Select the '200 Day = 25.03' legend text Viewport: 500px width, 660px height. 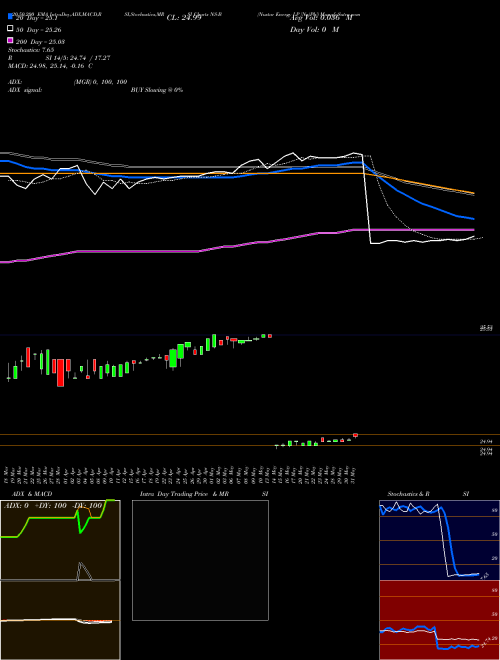(x=40, y=42)
